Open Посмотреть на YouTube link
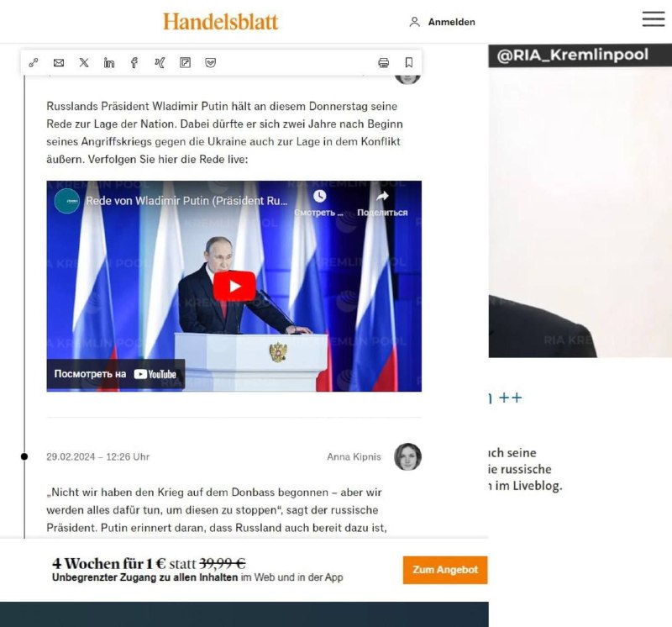 coord(116,374)
